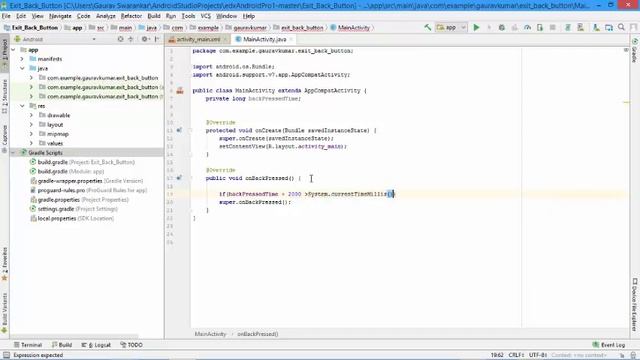Click the Search Everywhere magnifier icon
Viewport: 640px width, 360px height.
coord(621,28)
